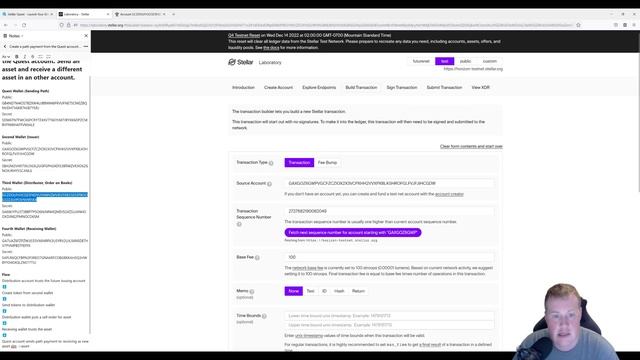Image resolution: width=640 pixels, height=360 pixels.
Task: Insert bulleted list in the Notes toolbar
Action: 40,57
